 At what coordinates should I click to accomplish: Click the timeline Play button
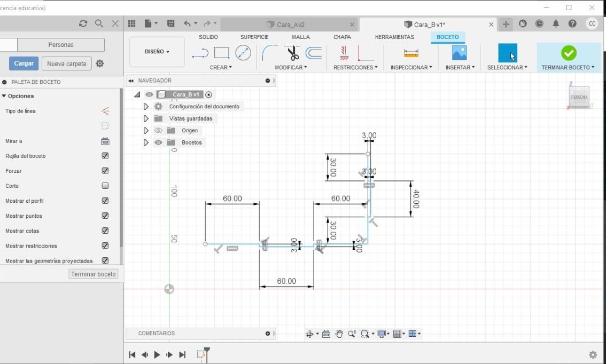(157, 355)
